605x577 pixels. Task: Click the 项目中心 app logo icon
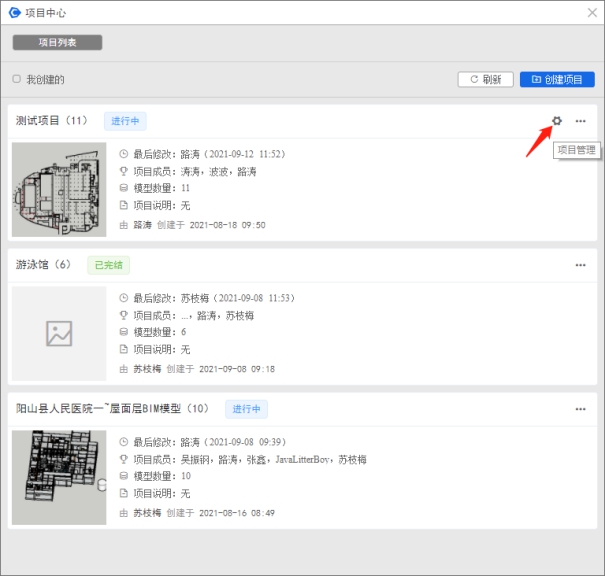(14, 12)
